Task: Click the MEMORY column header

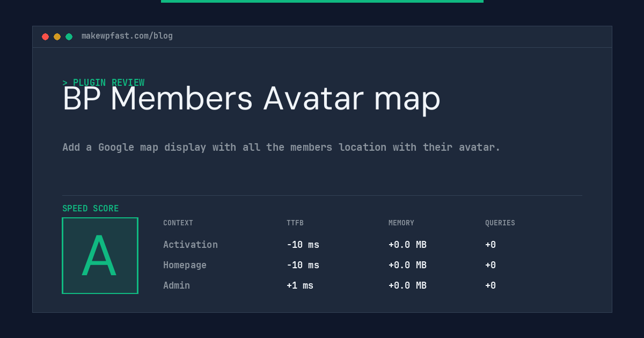Action: 401,223
